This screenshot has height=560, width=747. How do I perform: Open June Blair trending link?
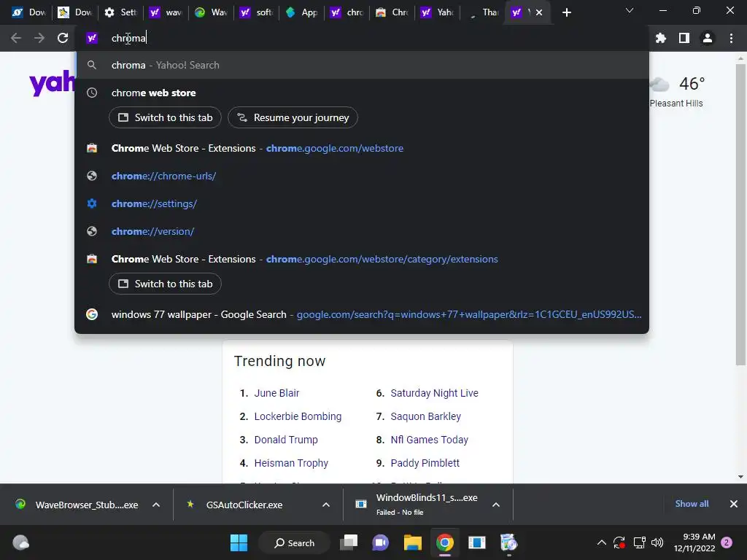coord(276,393)
